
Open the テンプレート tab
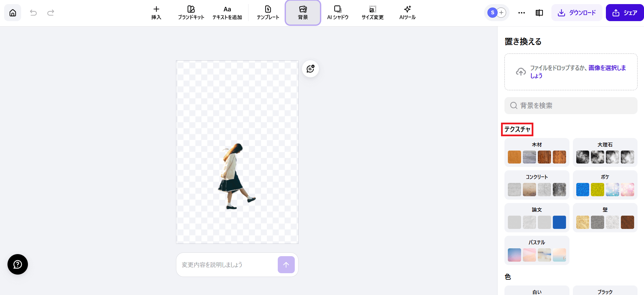[268, 13]
